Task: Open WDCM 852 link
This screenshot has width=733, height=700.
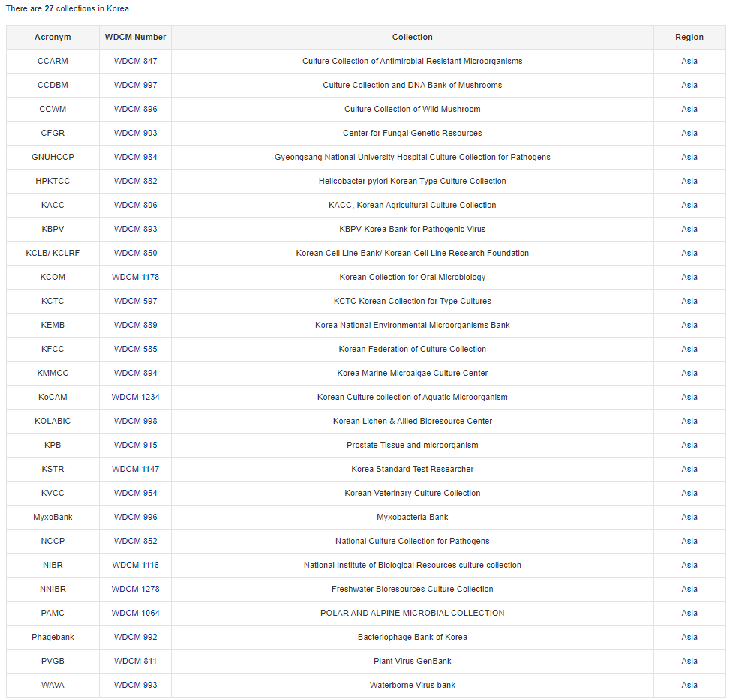Action: [135, 541]
